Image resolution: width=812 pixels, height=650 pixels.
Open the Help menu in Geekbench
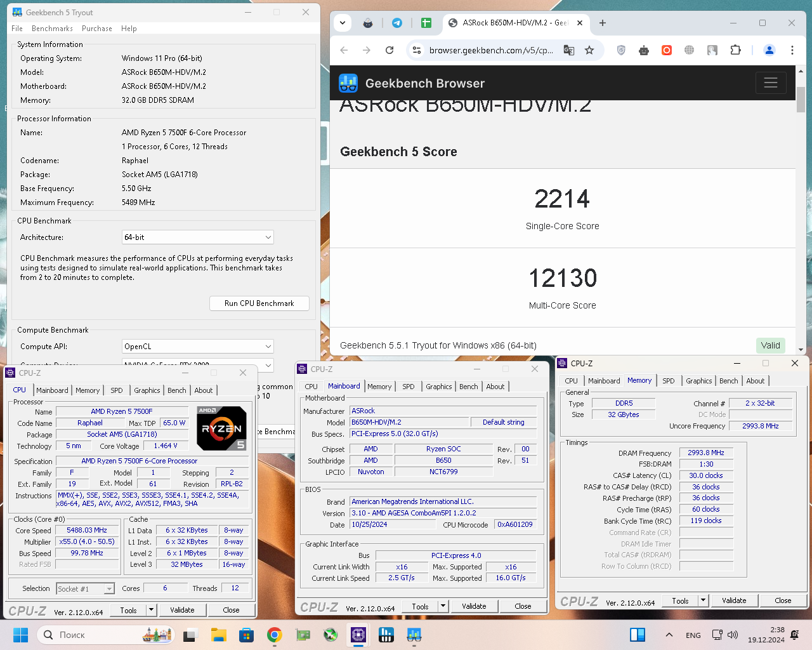pyautogui.click(x=129, y=29)
